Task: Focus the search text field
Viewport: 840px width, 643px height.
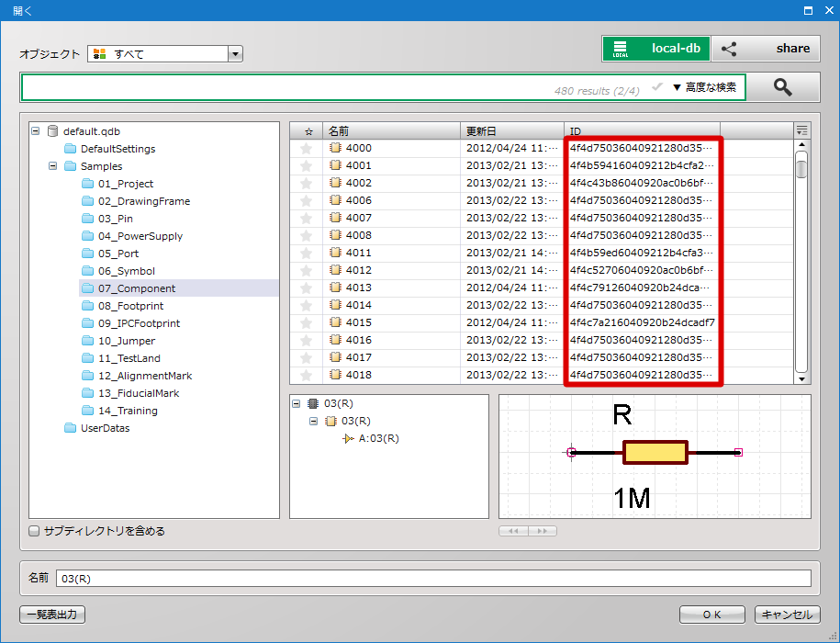Action: pos(383,87)
